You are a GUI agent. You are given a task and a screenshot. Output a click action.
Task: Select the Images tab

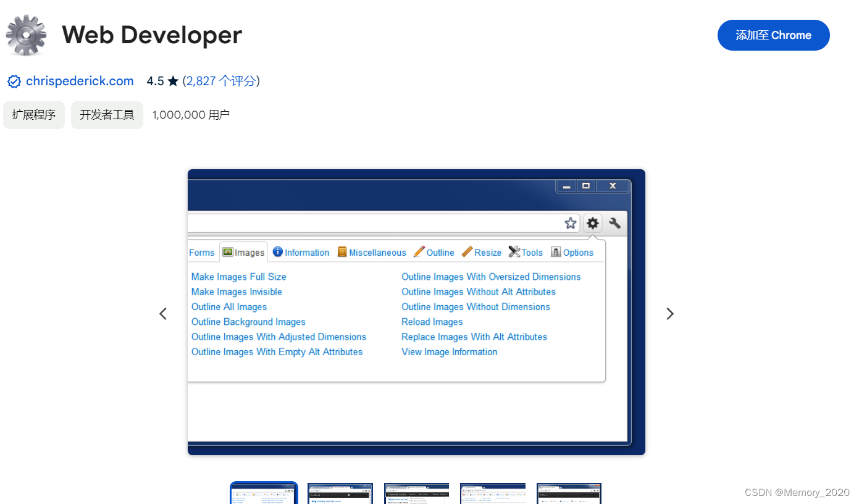(x=243, y=252)
